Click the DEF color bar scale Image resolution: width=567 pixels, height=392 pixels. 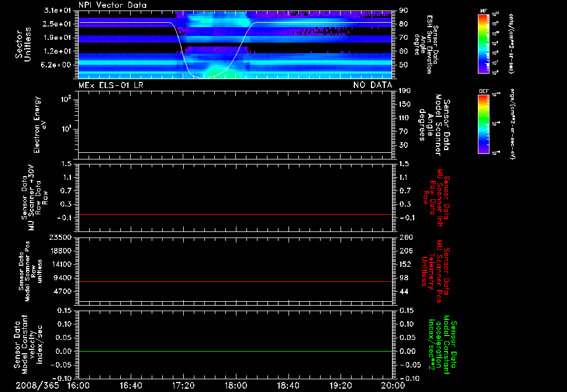(x=483, y=124)
